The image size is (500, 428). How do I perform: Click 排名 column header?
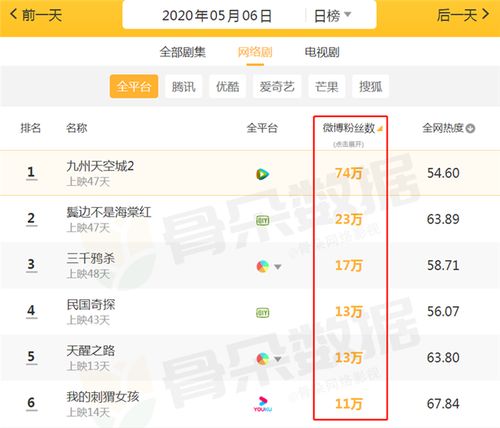tap(31, 128)
